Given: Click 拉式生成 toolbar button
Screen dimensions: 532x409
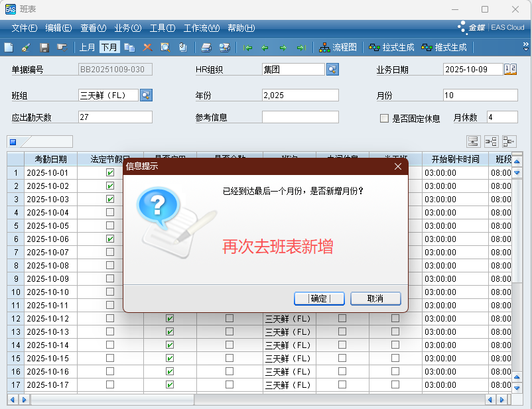Looking at the screenshot, I should [x=391, y=47].
